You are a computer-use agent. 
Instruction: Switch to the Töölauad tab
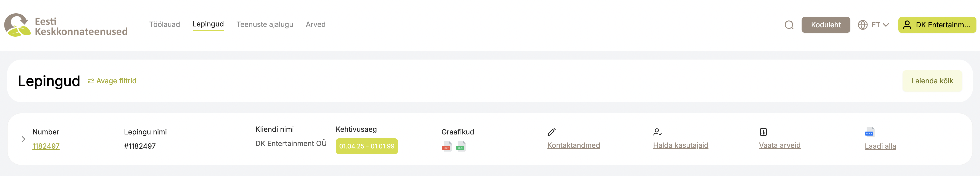tap(164, 25)
